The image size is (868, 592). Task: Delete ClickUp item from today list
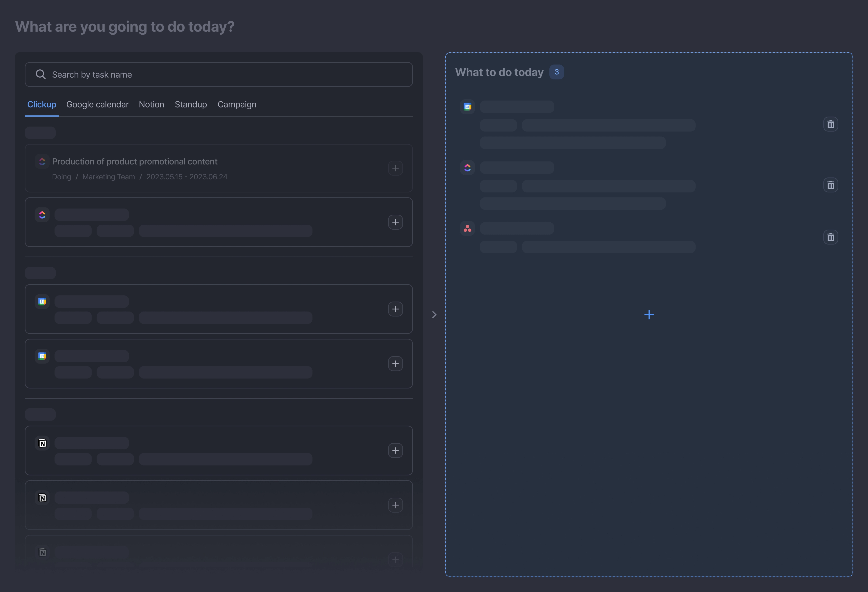click(831, 185)
